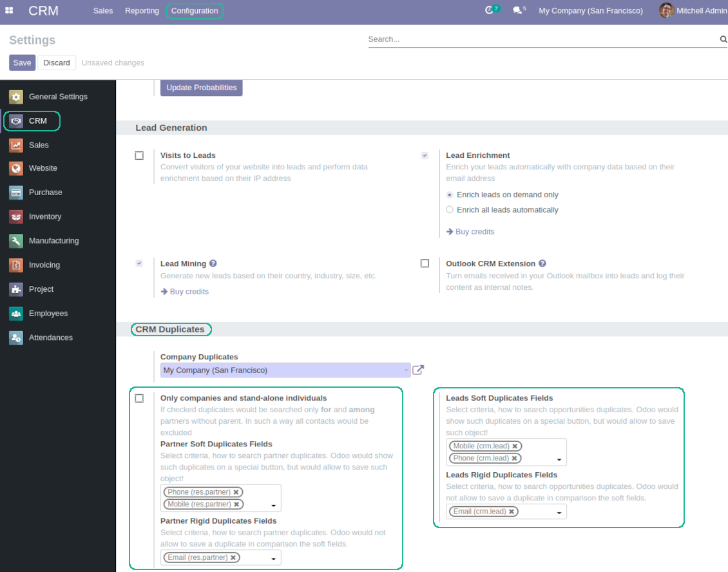Enable Visits to Leads checkbox
The image size is (728, 572).
[139, 155]
